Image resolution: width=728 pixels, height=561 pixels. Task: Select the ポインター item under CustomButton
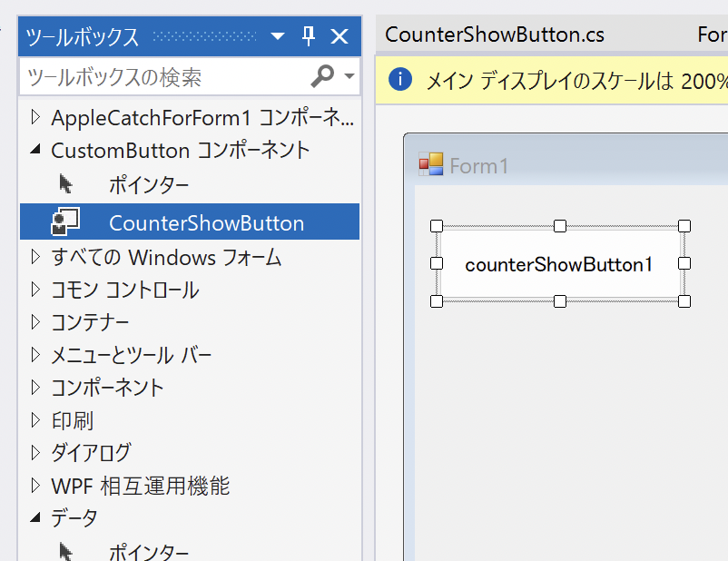pyautogui.click(x=190, y=185)
